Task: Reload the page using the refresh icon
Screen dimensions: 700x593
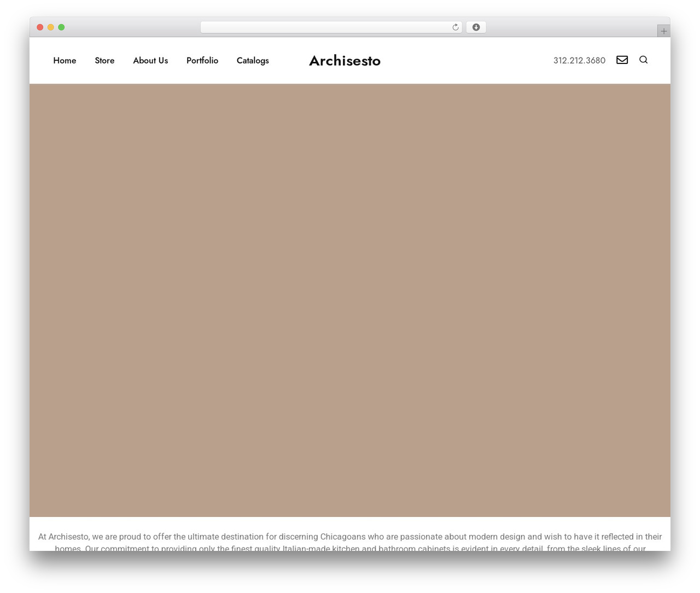Action: [x=455, y=27]
